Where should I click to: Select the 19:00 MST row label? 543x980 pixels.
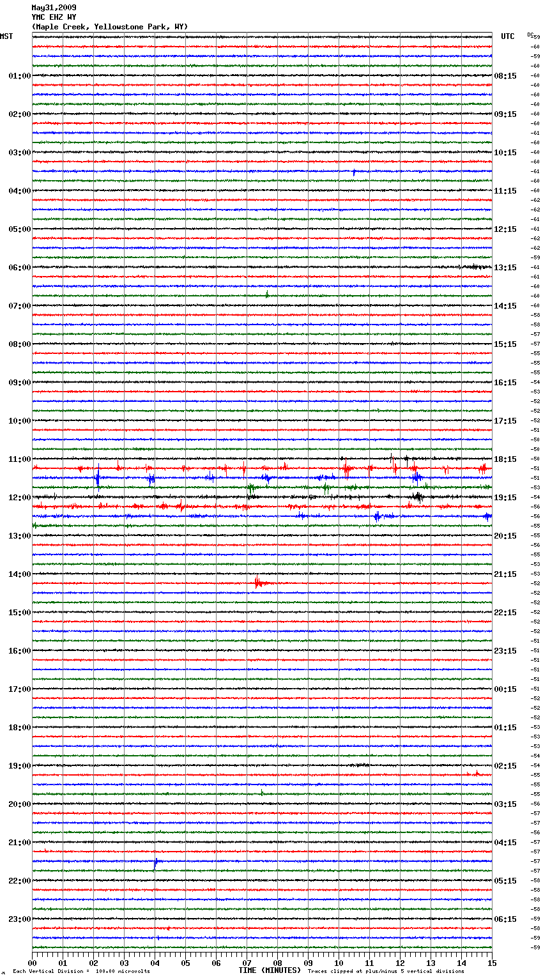click(20, 766)
